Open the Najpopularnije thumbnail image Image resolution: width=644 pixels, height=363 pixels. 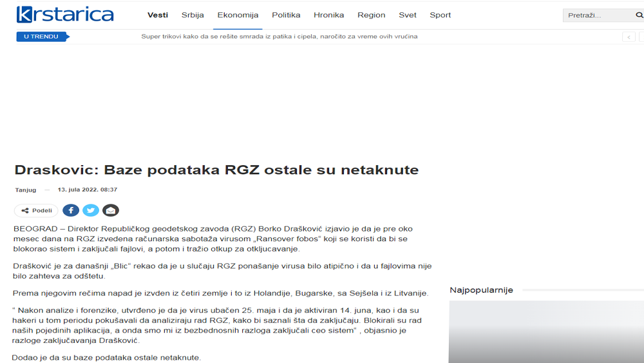[546, 332]
